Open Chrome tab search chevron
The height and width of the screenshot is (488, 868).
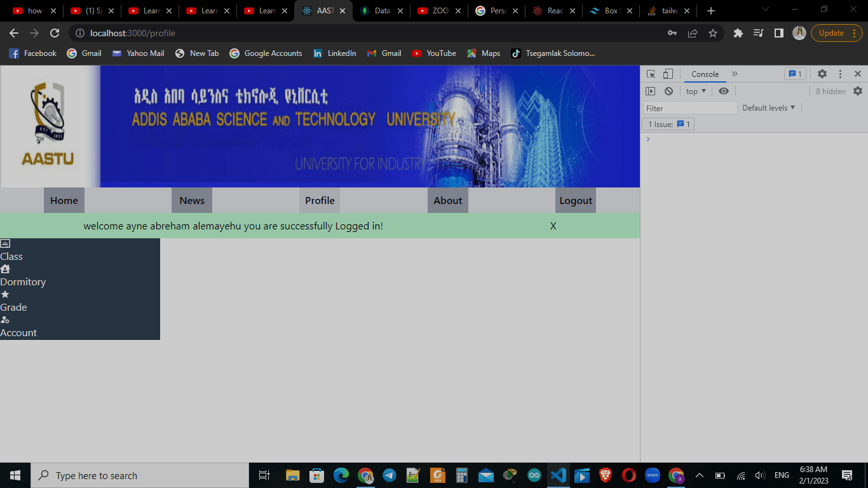click(x=765, y=9)
